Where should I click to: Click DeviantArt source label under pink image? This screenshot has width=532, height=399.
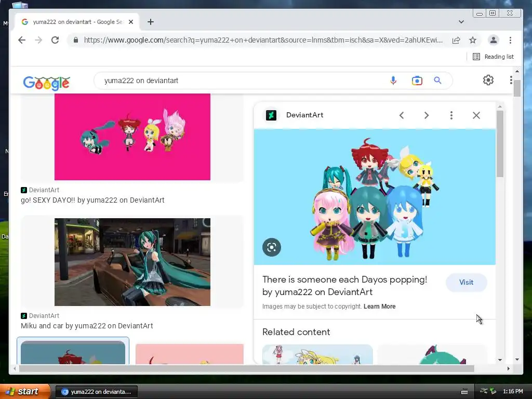tap(40, 190)
